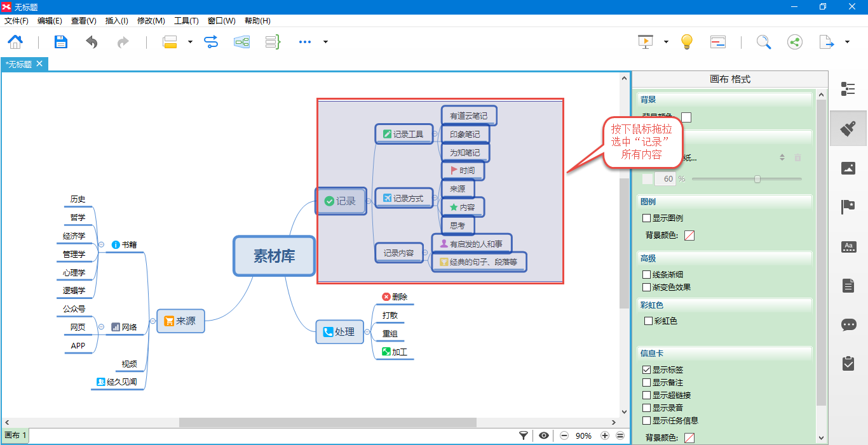This screenshot has height=445, width=868.
Task: Collapse the 书籍 branch toggle
Action: click(x=101, y=244)
